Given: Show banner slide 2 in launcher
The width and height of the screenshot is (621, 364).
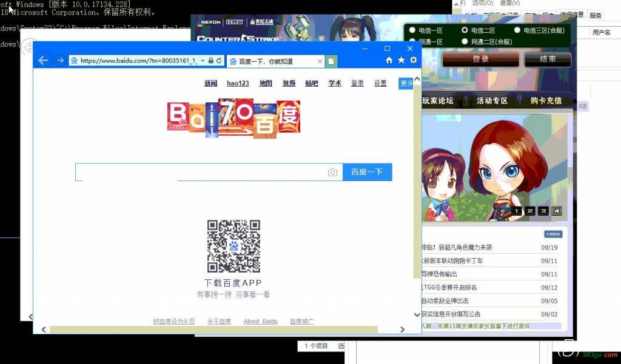Looking at the screenshot, I should pos(530,211).
